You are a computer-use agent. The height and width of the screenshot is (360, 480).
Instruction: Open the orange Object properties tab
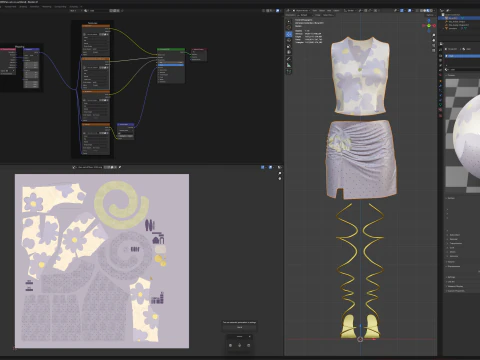[441, 81]
